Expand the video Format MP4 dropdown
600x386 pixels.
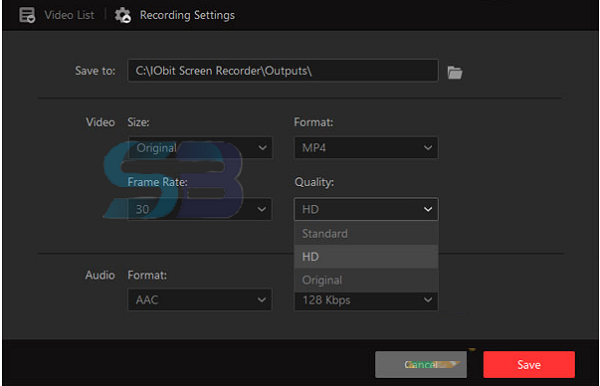click(x=366, y=148)
